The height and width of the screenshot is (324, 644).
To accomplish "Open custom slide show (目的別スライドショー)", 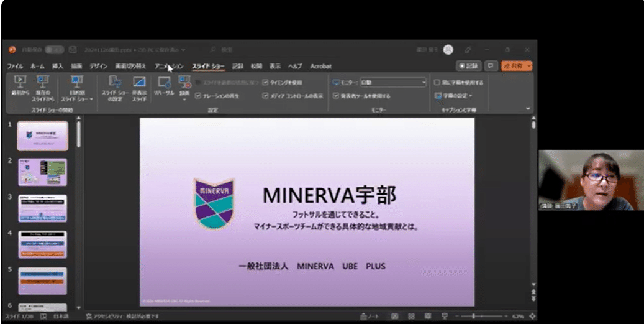I will (x=77, y=88).
